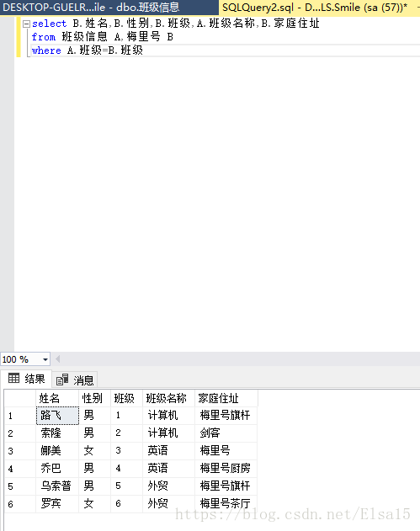Switch to the dbo.班级信息 tab

tap(109, 7)
